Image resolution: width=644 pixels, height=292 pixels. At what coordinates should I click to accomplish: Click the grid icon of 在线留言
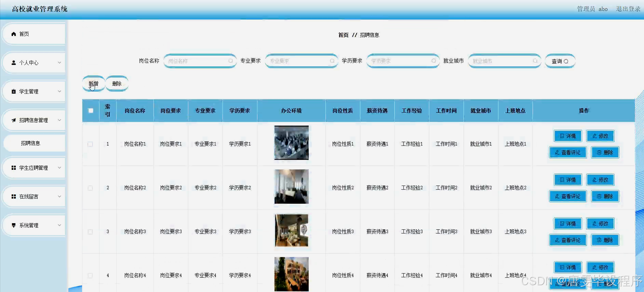click(14, 196)
